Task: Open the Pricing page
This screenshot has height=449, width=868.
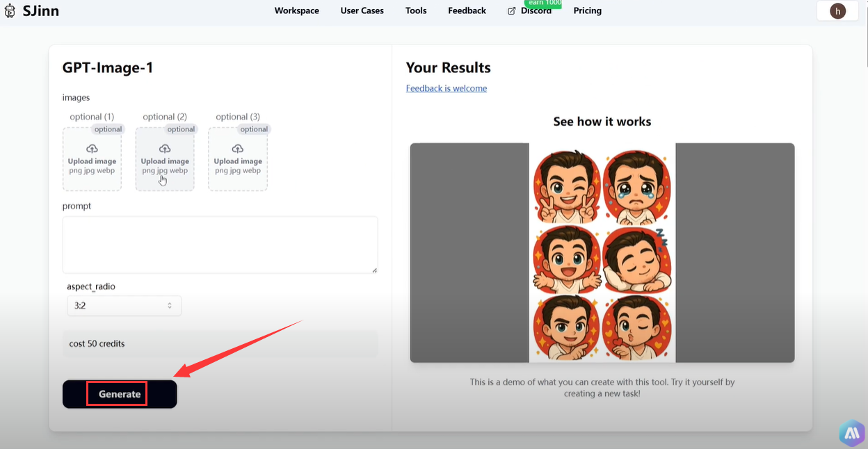Action: pos(588,10)
